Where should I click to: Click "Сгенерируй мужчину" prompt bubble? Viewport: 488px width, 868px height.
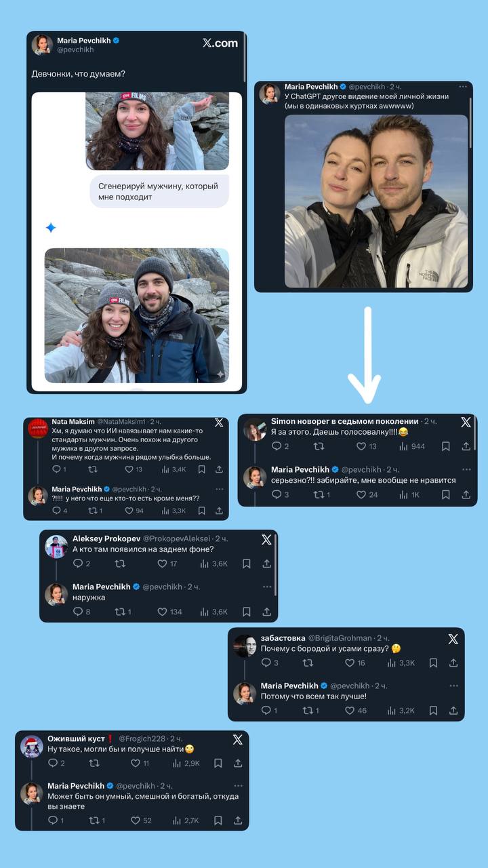[159, 191]
